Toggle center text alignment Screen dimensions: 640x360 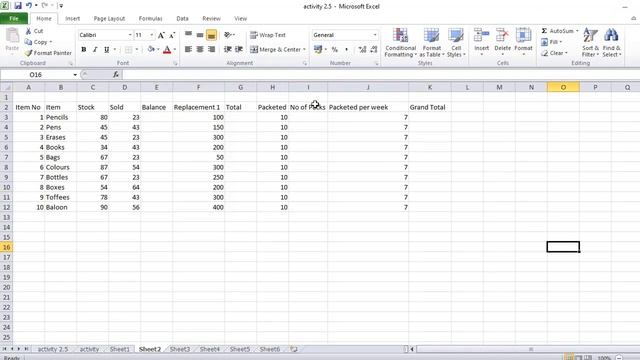pyautogui.click(x=200, y=49)
